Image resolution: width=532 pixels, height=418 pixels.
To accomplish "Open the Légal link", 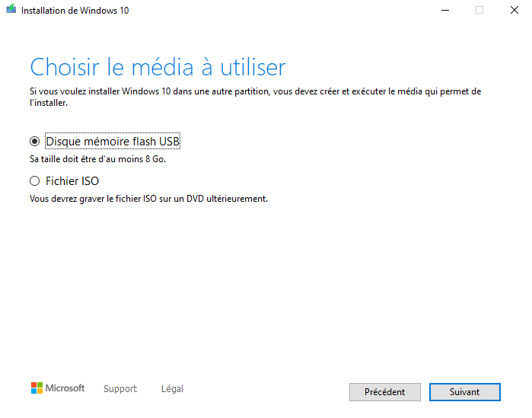I will [x=172, y=389].
